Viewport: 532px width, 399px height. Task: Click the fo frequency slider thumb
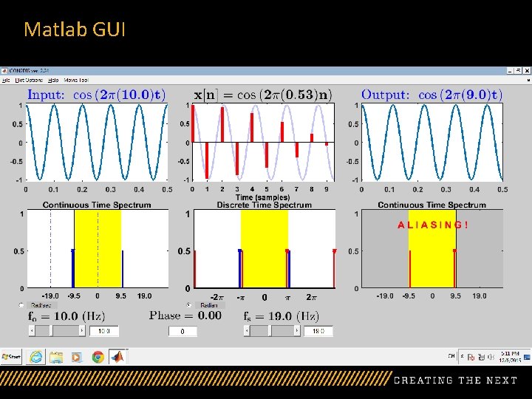click(51, 330)
